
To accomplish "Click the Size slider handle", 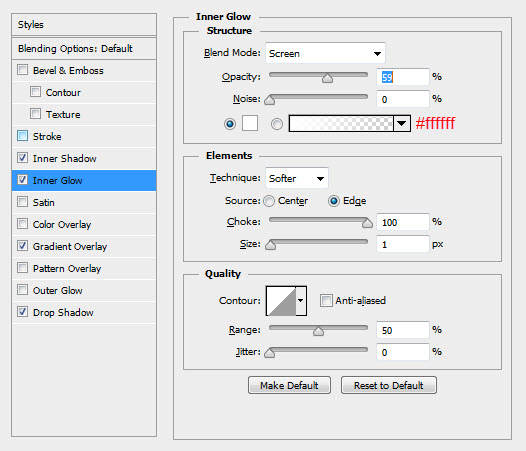I will click(x=270, y=245).
